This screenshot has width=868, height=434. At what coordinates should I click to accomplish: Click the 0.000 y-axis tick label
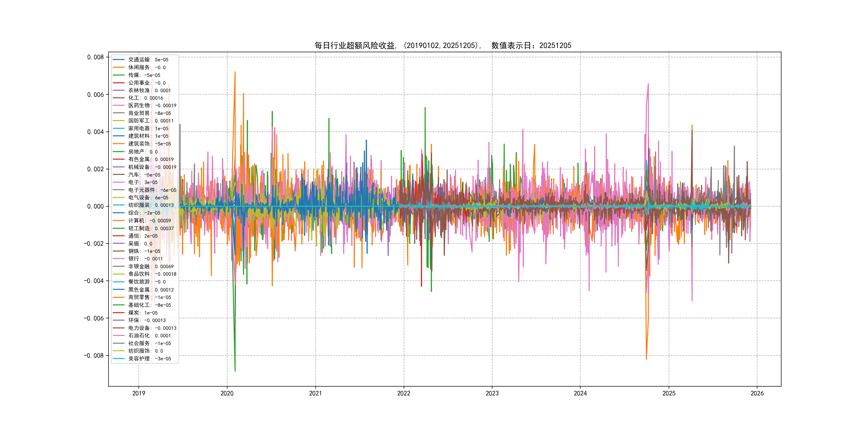pyautogui.click(x=95, y=206)
